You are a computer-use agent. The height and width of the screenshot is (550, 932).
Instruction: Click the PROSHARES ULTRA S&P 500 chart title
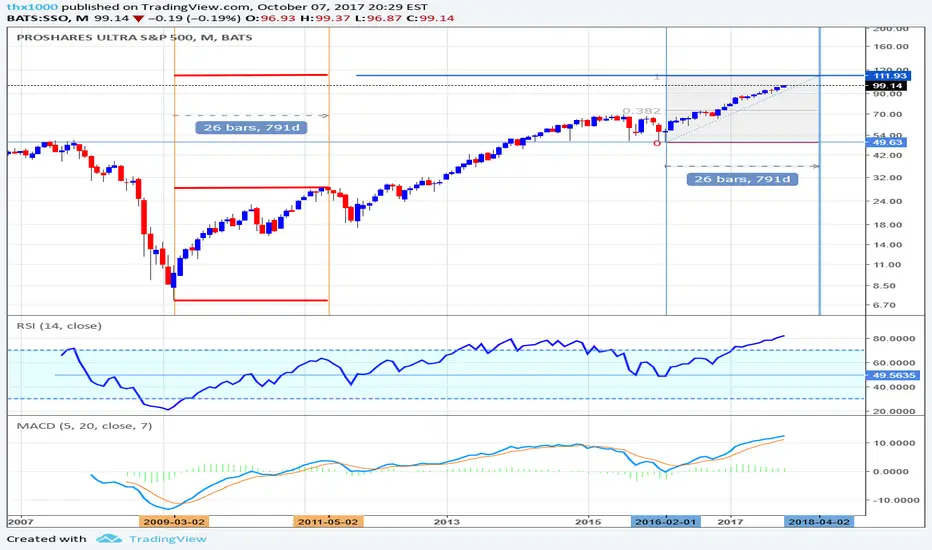pos(134,37)
